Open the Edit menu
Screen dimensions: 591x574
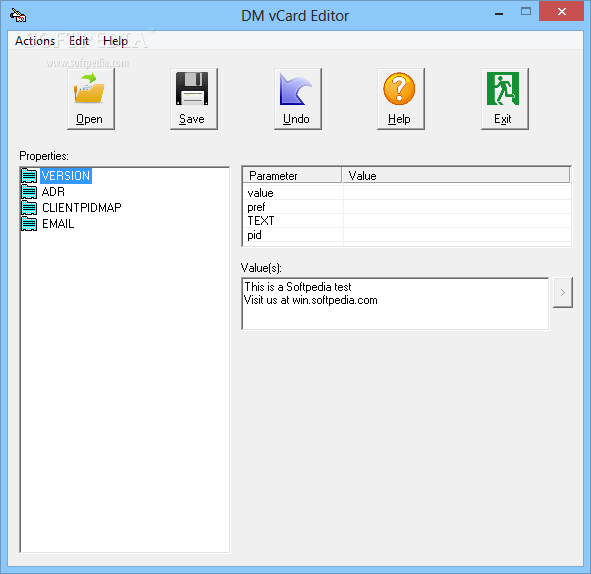point(79,41)
